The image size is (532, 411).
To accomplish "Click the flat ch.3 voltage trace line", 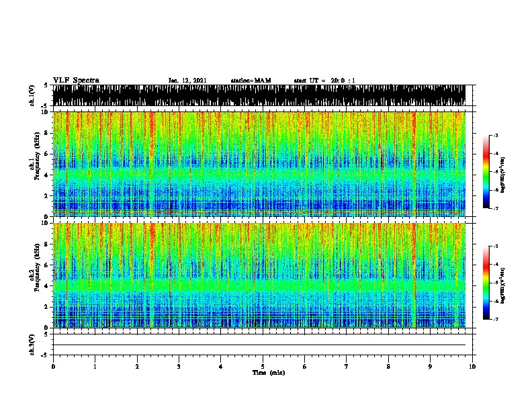I will tap(259, 345).
